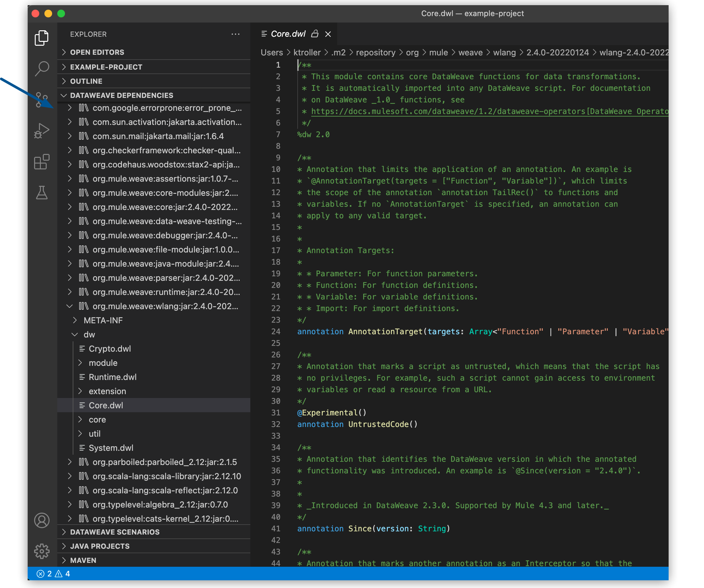Select the Explorer icon in activity bar
Image resolution: width=704 pixels, height=588 pixels.
42,38
